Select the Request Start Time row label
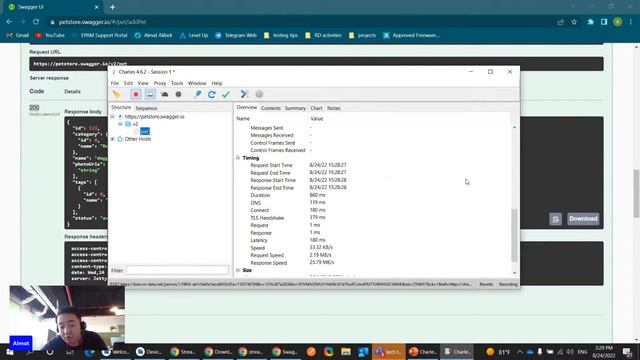This screenshot has height=360, width=640. [271, 165]
